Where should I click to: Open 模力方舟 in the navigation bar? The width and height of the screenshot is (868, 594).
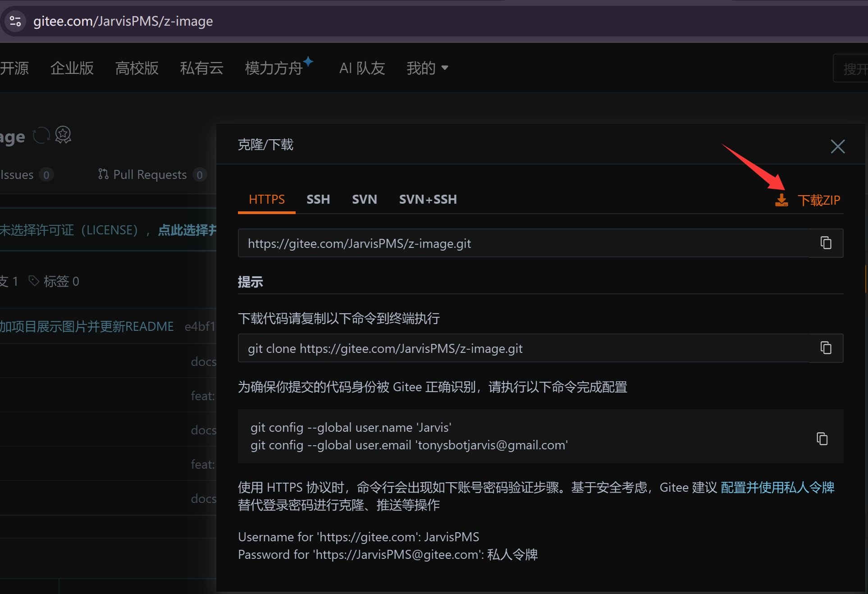pyautogui.click(x=274, y=68)
